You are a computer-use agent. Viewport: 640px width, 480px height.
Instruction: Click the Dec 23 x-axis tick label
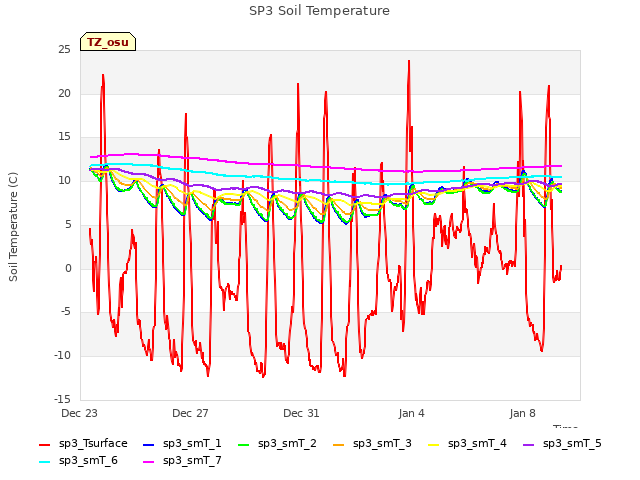79,413
